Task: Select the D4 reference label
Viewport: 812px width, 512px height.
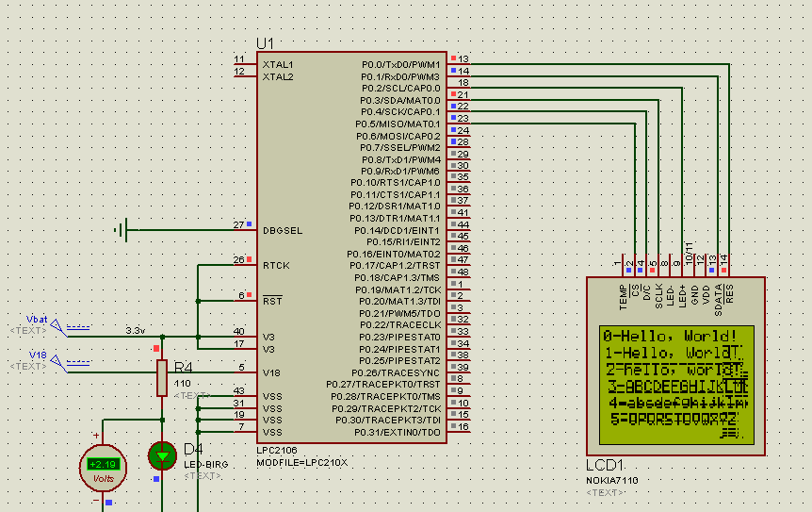Action: (193, 449)
